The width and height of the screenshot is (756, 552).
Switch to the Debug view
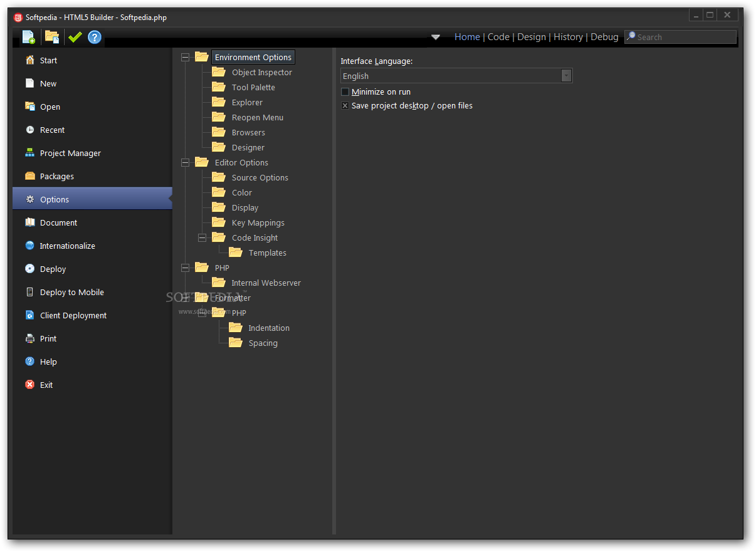click(604, 37)
